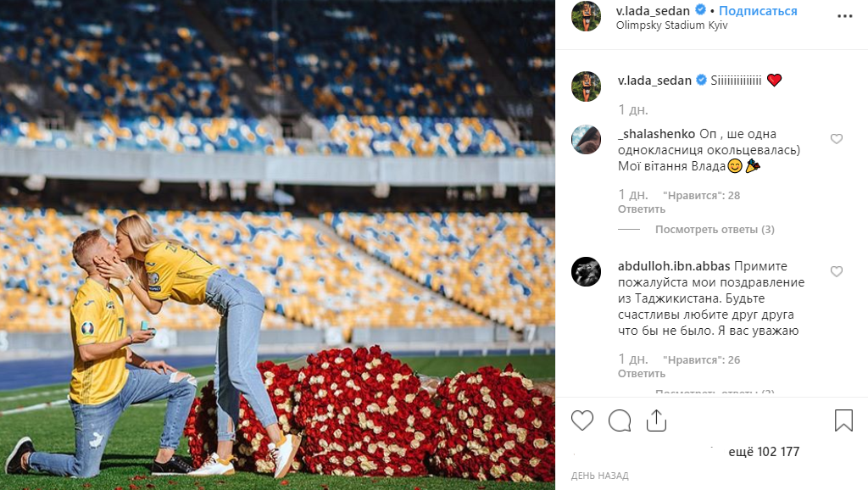This screenshot has width=868, height=490.
Task: Click the verified badge beside the header username
Action: (x=700, y=10)
